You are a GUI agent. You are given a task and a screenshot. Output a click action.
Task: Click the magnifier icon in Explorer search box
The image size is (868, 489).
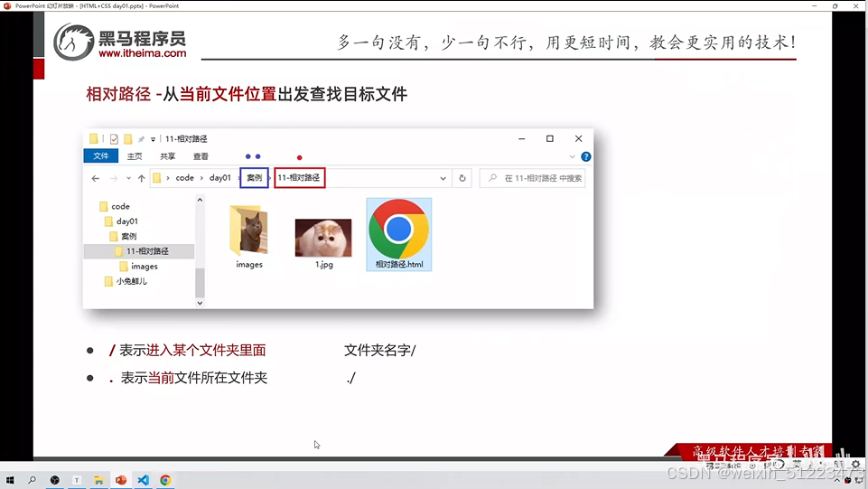pos(492,178)
